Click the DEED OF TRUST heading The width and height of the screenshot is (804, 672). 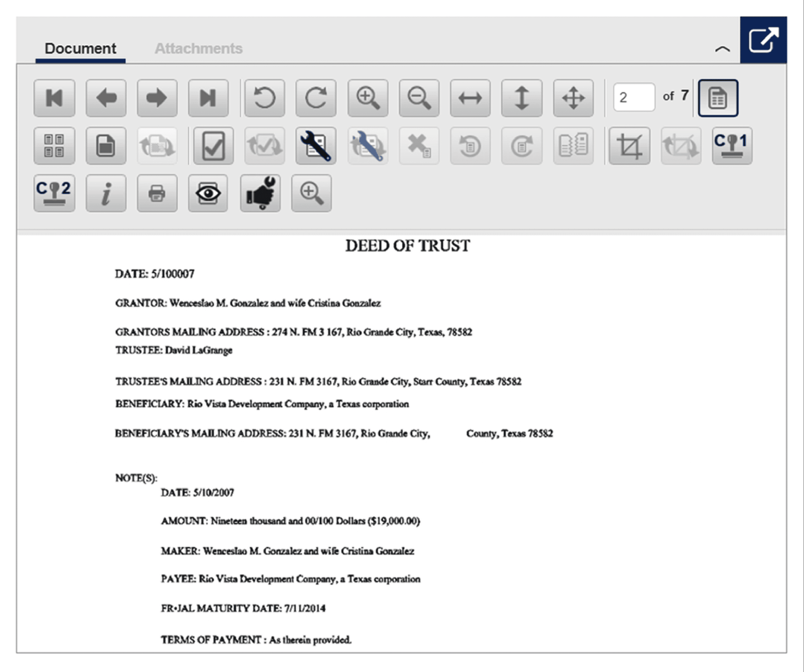point(407,246)
